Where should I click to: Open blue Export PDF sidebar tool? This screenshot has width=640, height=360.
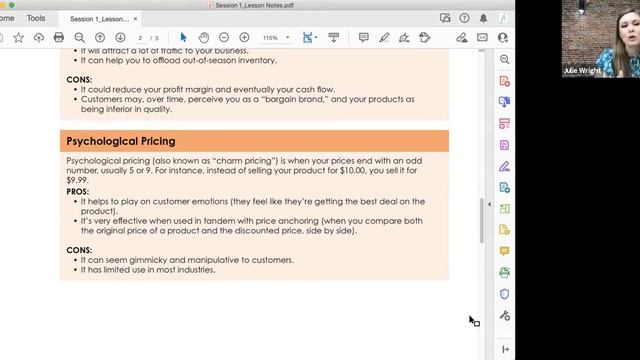[504, 102]
